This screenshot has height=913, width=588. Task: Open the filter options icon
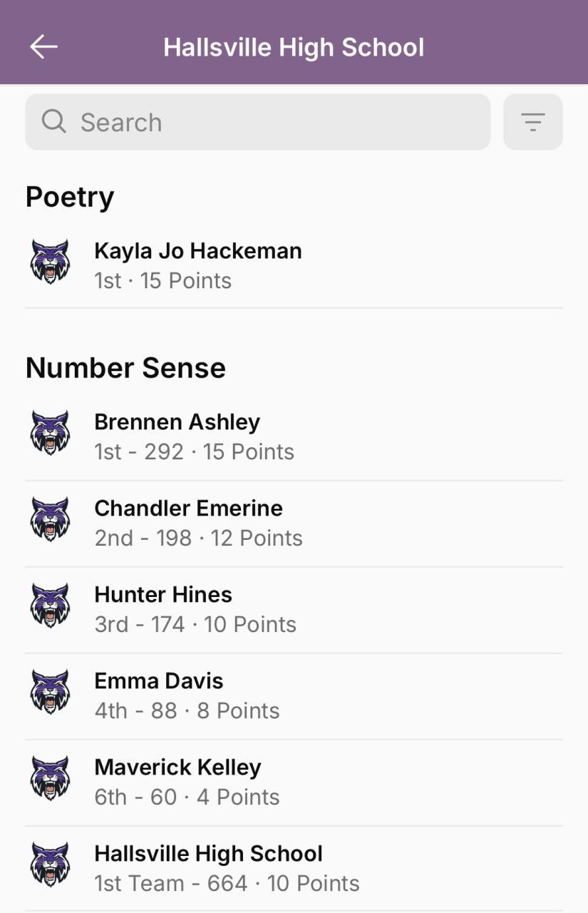532,122
